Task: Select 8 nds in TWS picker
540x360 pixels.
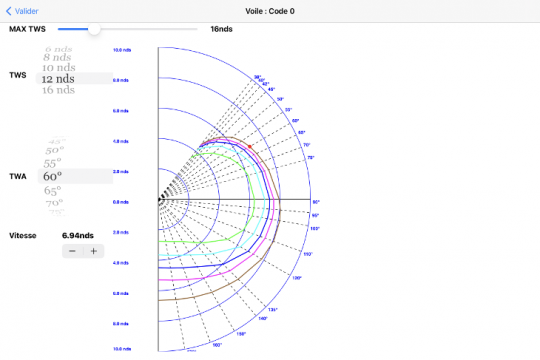Action: tap(57, 57)
